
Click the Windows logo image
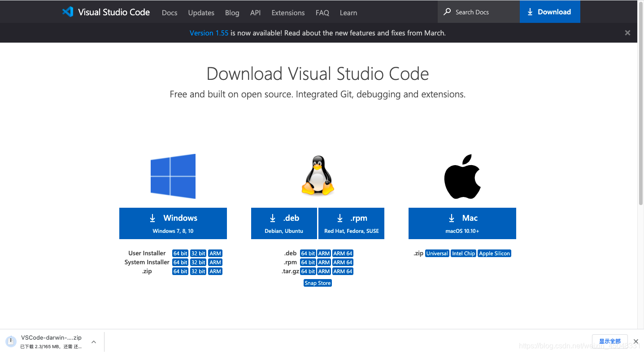coord(173,176)
